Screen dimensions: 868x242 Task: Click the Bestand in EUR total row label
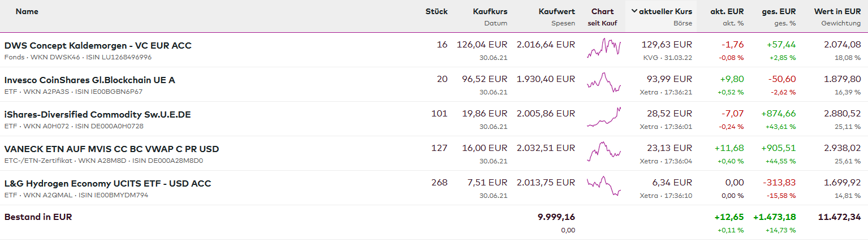pos(38,217)
